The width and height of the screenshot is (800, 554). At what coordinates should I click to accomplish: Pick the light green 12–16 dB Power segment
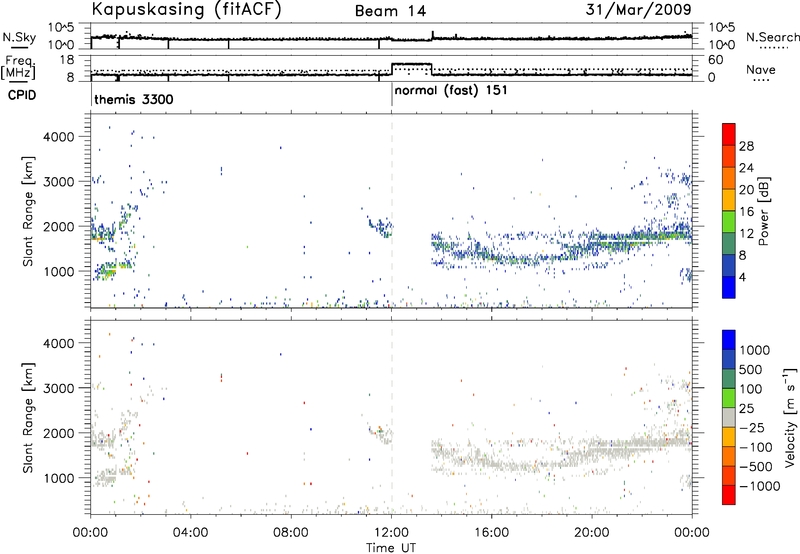point(729,221)
